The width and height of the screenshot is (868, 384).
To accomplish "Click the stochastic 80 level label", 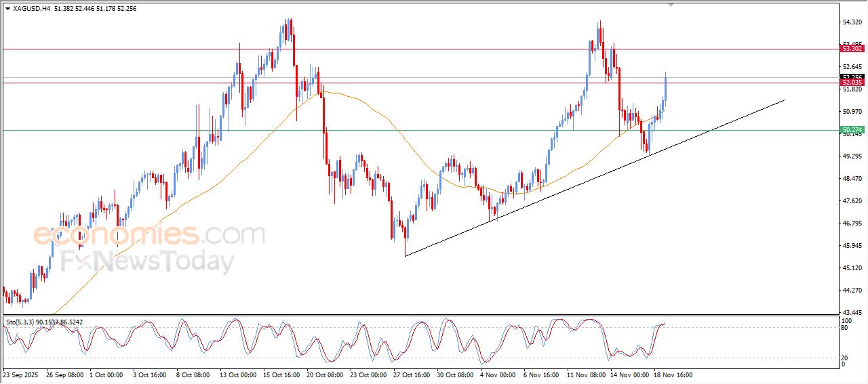I will (x=844, y=328).
